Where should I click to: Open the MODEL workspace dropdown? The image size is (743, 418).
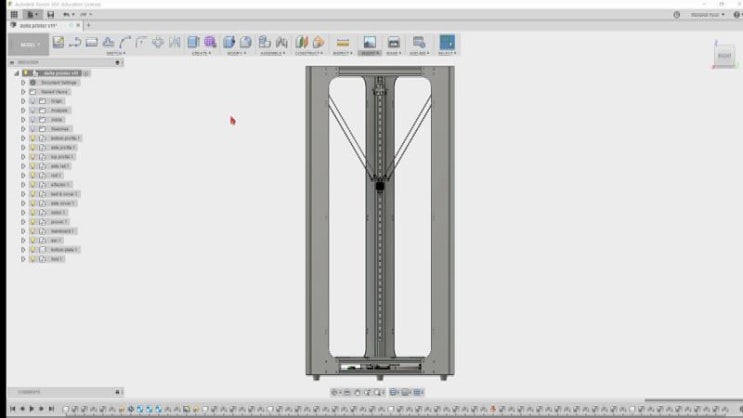coord(28,44)
